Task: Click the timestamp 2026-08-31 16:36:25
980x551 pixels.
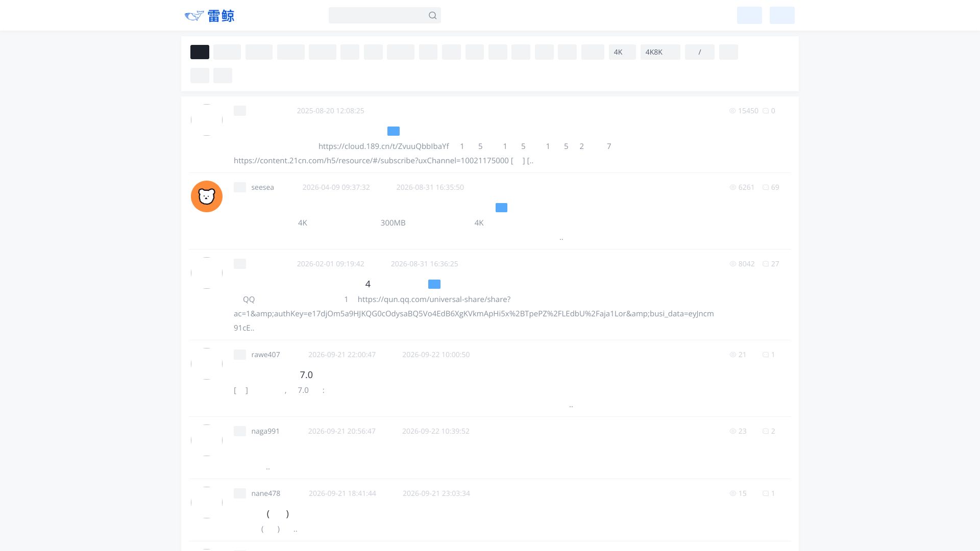Action: 424,264
